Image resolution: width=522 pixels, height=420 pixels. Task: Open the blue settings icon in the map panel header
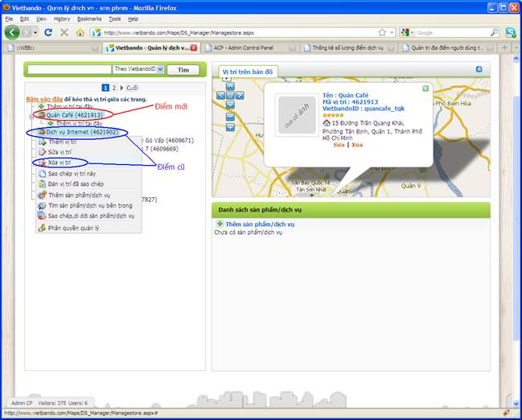[479, 69]
